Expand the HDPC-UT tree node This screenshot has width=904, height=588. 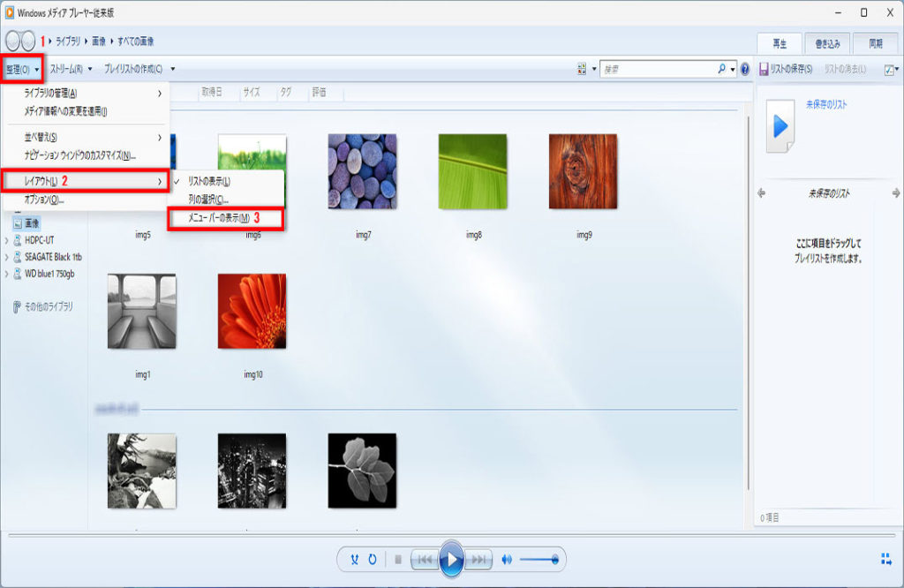(8, 240)
